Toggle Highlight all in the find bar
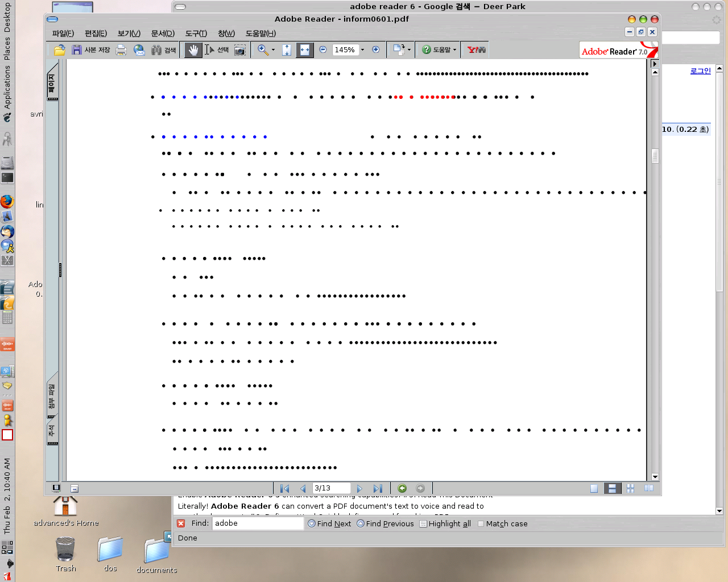This screenshot has height=582, width=728. (x=445, y=523)
